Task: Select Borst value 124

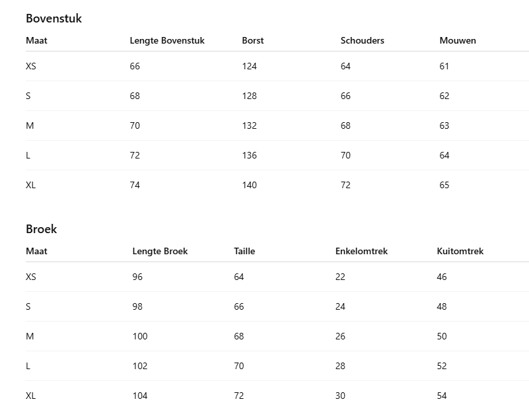Action: point(249,66)
